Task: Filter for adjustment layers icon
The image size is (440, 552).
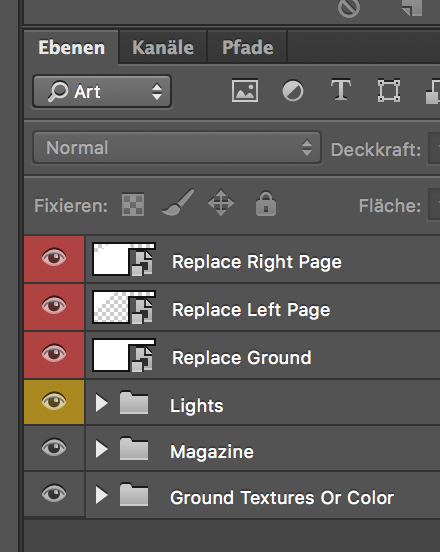Action: [x=293, y=91]
